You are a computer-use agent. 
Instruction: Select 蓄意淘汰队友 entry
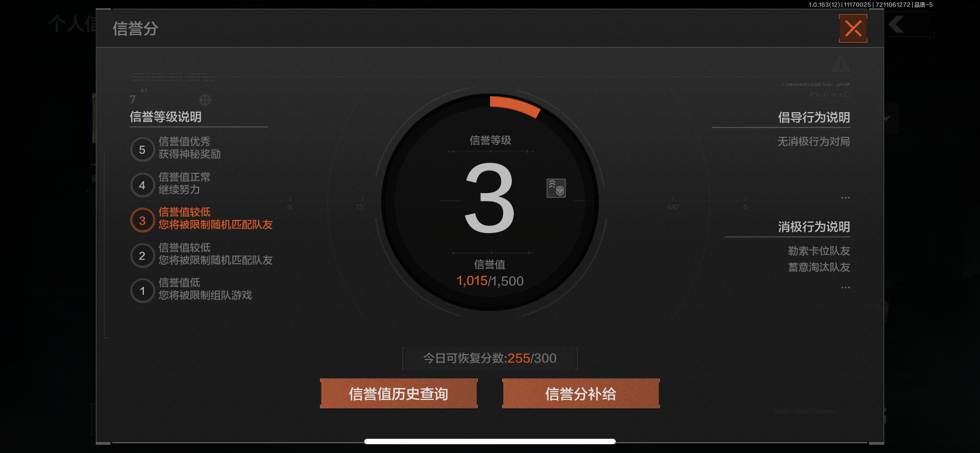tap(819, 267)
